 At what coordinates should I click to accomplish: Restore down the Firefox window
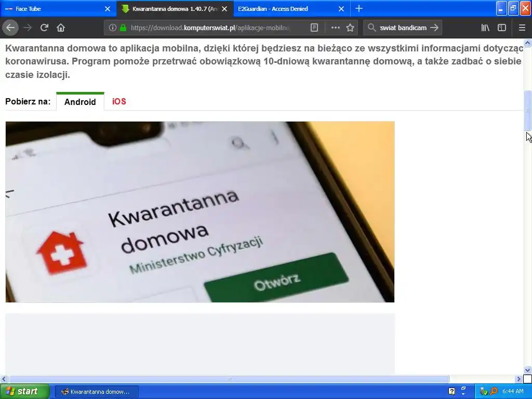click(x=513, y=9)
